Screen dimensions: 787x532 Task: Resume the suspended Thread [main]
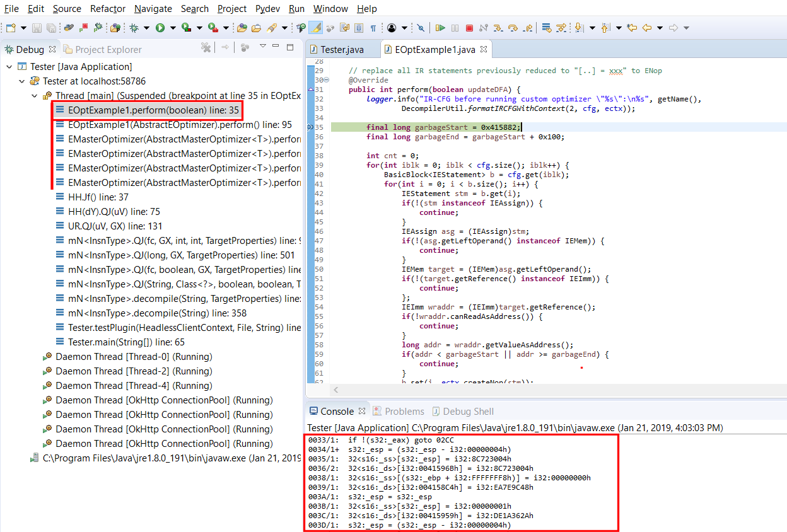[x=440, y=28]
